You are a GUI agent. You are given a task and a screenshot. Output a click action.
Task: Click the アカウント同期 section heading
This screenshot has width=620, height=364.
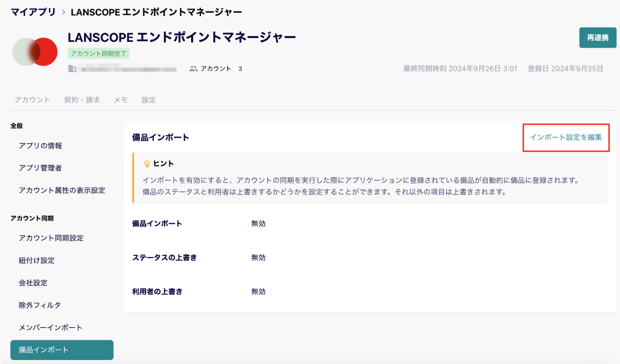pos(32,219)
